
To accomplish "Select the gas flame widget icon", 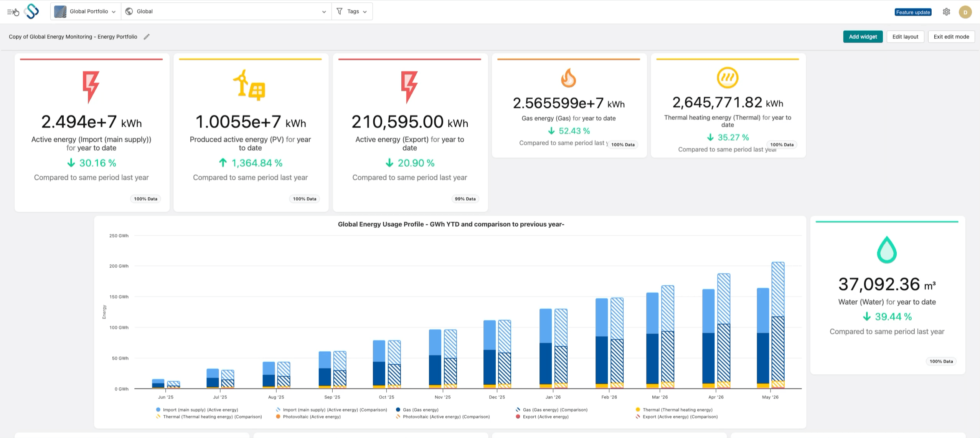I will pyautogui.click(x=568, y=78).
